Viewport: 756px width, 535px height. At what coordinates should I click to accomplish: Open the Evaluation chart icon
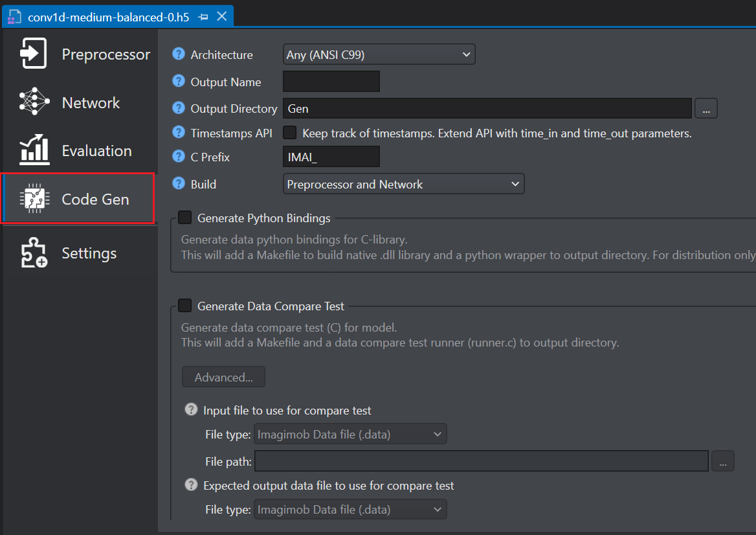tap(34, 150)
